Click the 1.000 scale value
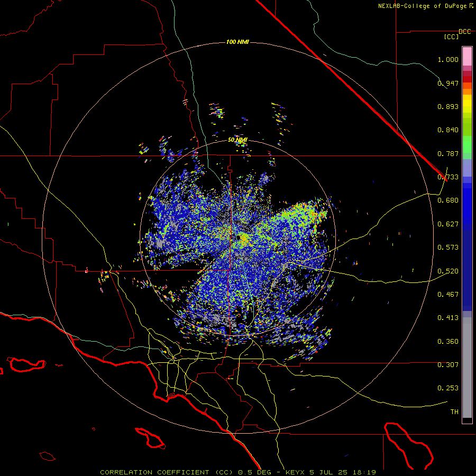 point(448,59)
